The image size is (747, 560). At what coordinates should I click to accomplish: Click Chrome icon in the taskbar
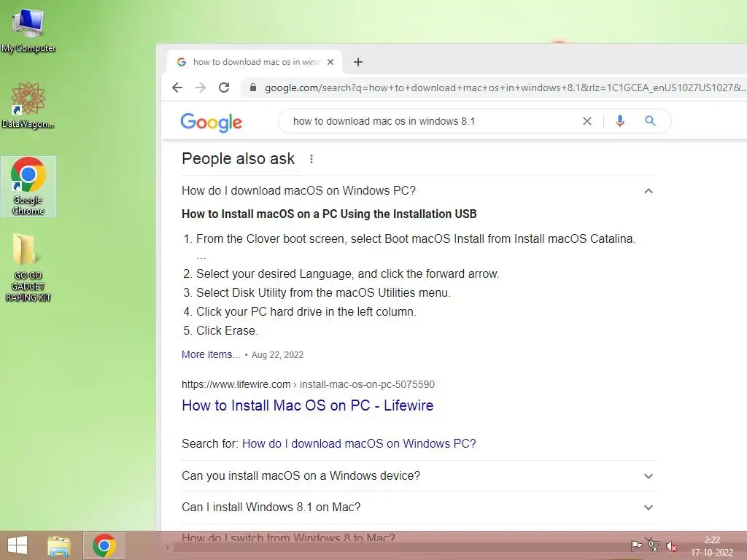coord(104,545)
